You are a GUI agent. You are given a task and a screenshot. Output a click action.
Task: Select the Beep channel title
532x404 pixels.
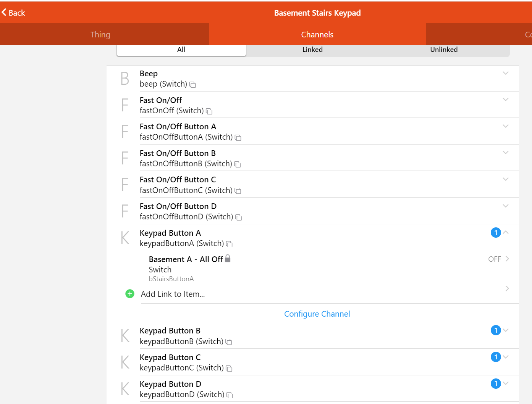coord(149,73)
